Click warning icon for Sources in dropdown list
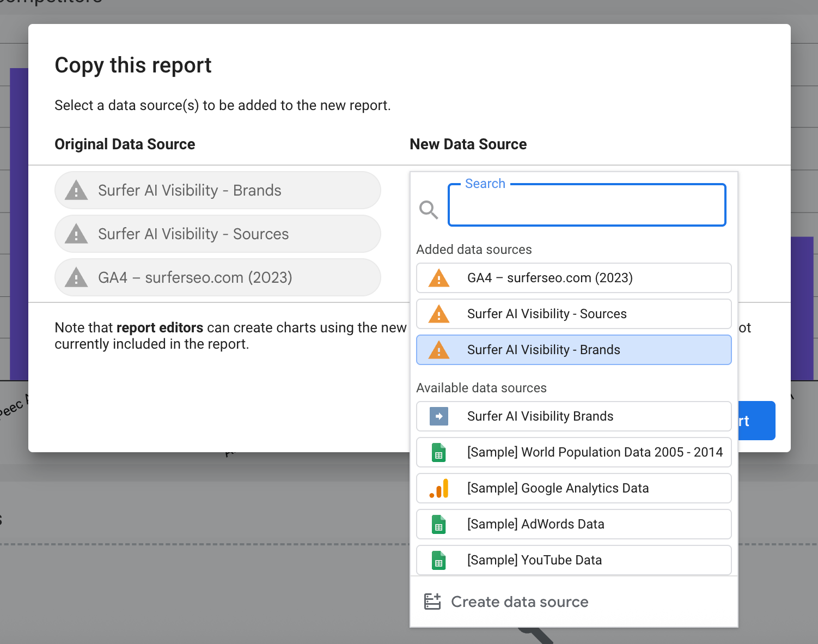 (439, 314)
